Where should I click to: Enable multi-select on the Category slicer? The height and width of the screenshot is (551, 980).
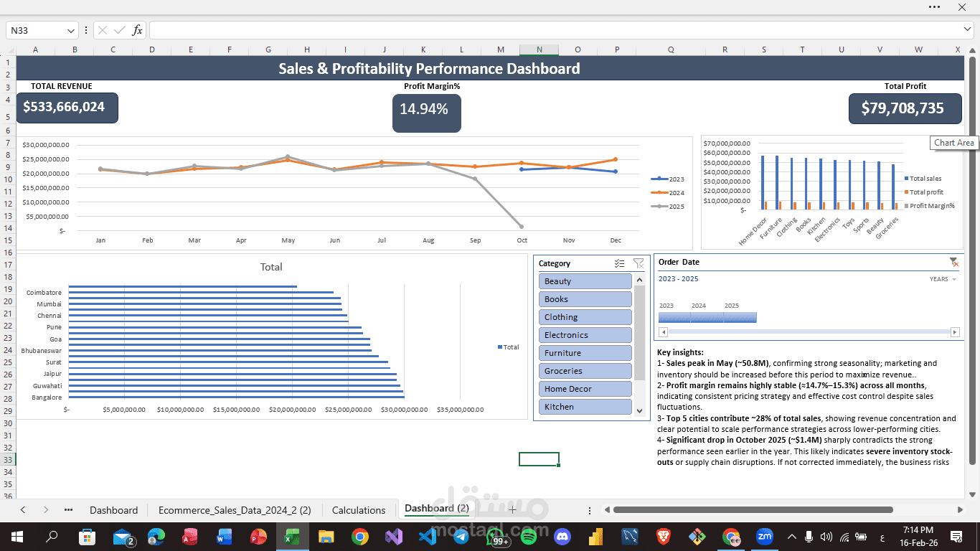click(619, 263)
